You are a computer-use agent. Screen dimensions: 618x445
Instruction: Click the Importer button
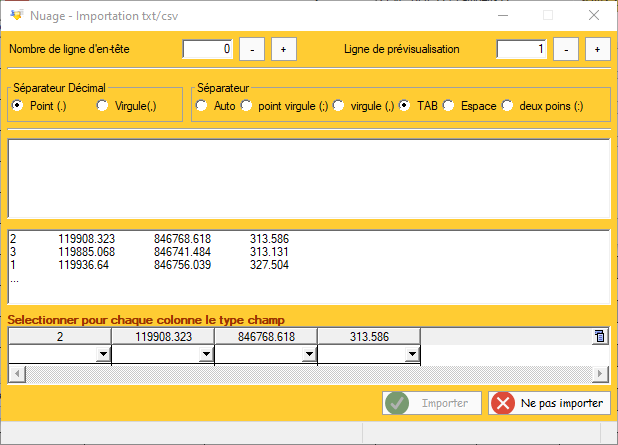pos(432,403)
